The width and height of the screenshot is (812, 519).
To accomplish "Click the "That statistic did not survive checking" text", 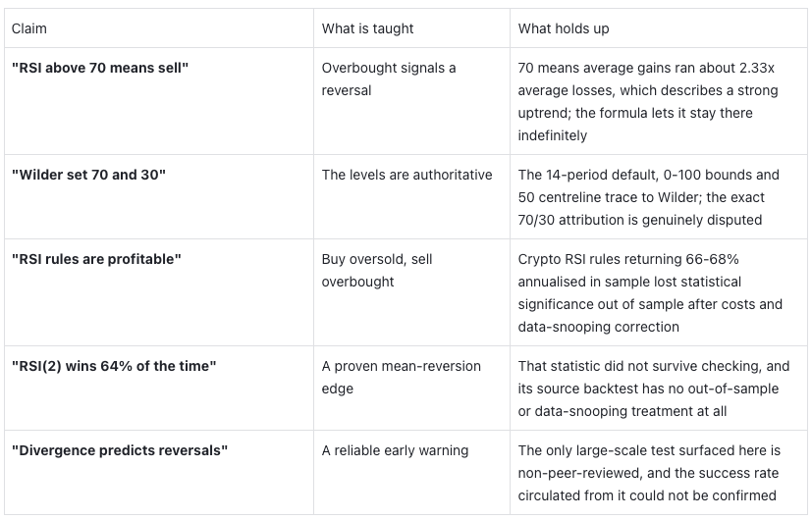I will [x=654, y=389].
